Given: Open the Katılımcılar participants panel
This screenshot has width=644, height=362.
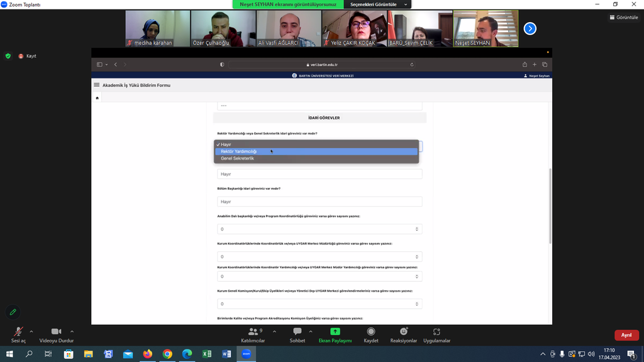Looking at the screenshot, I should (253, 333).
